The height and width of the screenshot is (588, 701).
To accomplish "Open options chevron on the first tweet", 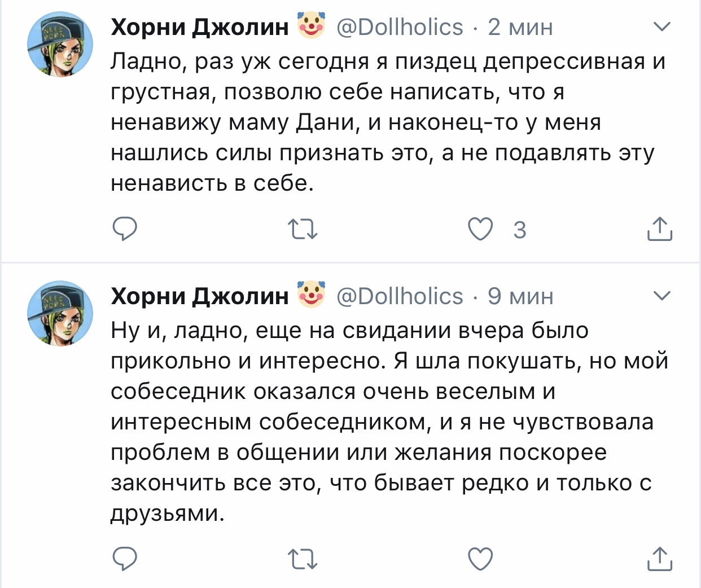I will 661,27.
